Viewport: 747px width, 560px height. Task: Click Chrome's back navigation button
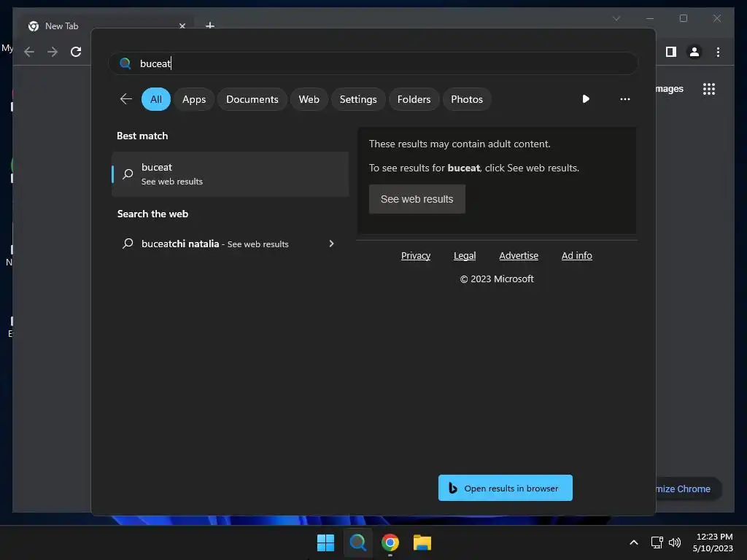coord(29,52)
